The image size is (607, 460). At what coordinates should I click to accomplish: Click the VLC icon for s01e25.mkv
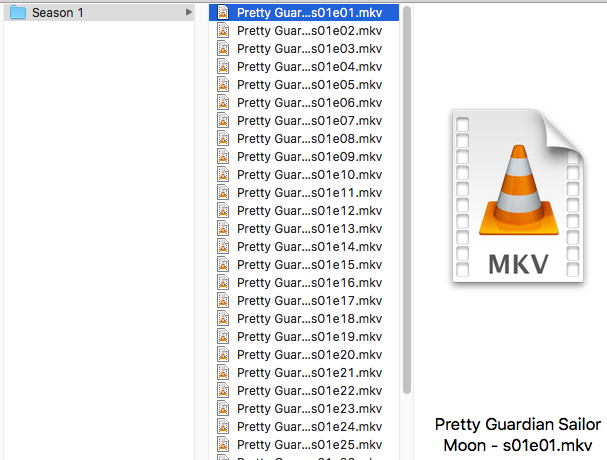(223, 445)
